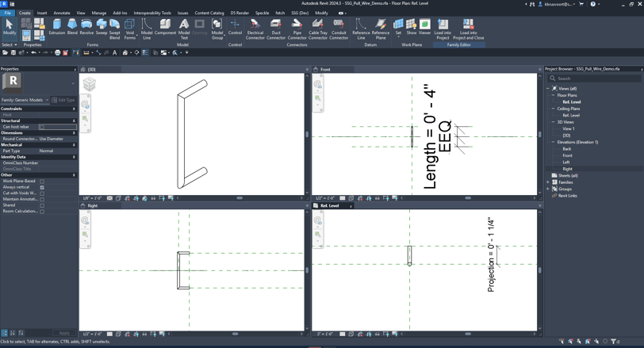
Task: Add a Duct Connector
Action: tap(276, 29)
